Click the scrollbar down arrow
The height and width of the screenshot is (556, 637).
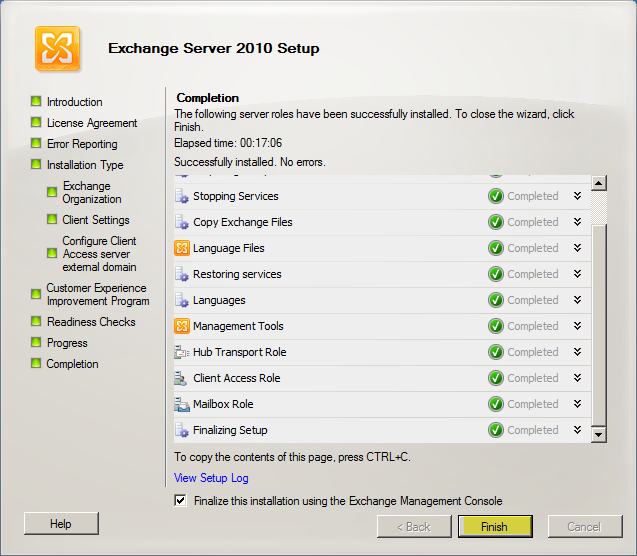(598, 435)
